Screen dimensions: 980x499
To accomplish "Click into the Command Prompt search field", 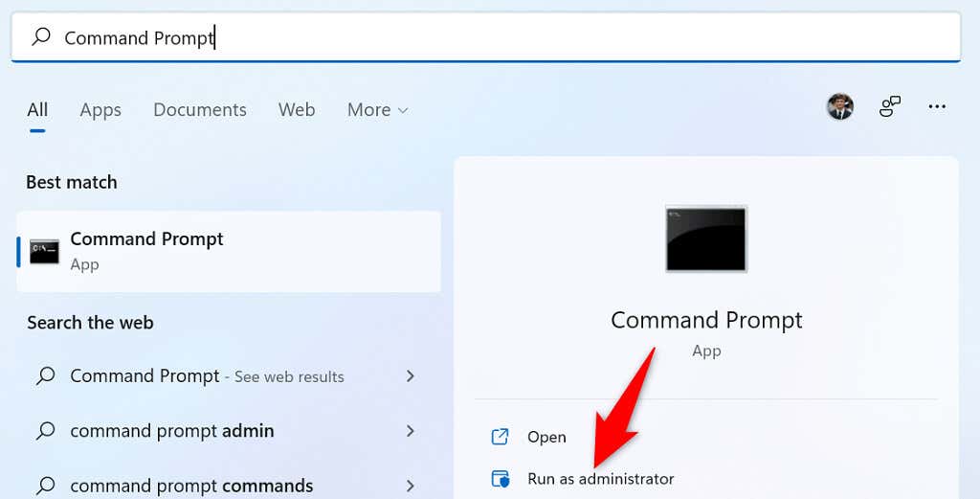I will 479,37.
